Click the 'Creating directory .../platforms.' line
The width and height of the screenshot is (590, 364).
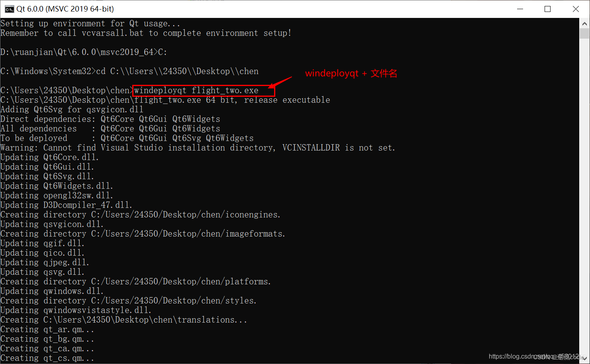[x=135, y=282]
